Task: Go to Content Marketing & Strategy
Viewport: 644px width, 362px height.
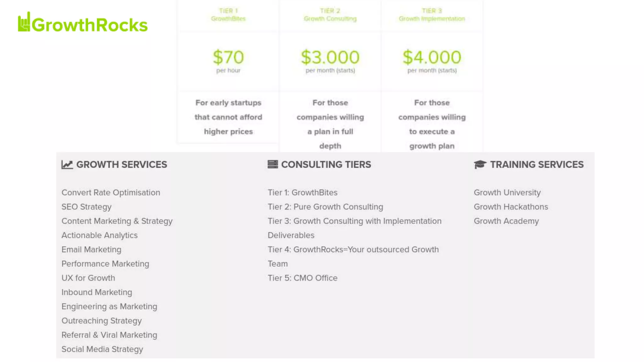Action: click(117, 221)
